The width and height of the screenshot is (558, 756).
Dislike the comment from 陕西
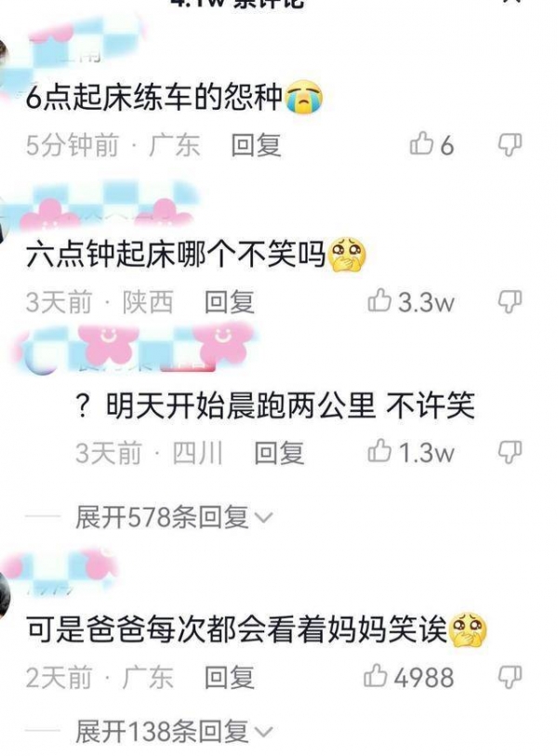tap(511, 302)
